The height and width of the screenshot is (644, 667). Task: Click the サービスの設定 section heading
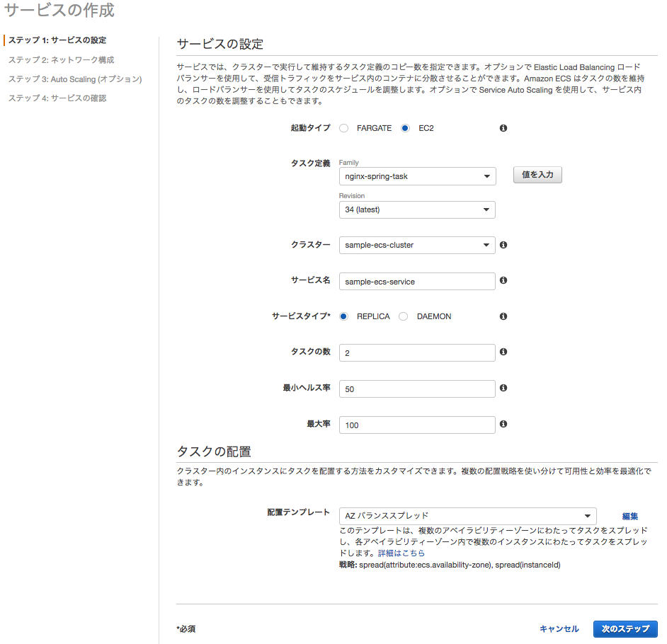(x=220, y=44)
